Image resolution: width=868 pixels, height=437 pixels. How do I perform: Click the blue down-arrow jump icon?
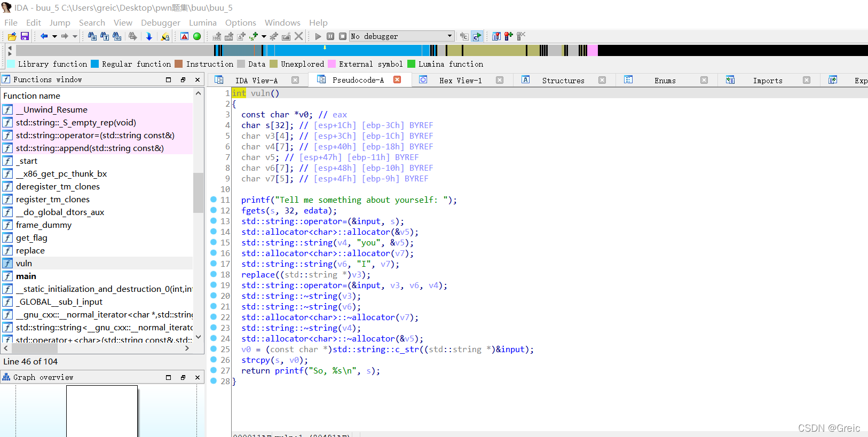point(149,36)
